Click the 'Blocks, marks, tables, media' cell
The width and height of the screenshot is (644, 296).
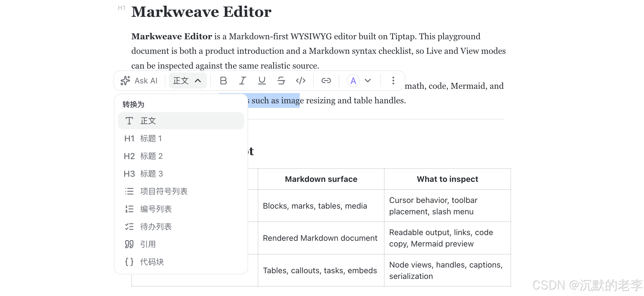pos(321,206)
